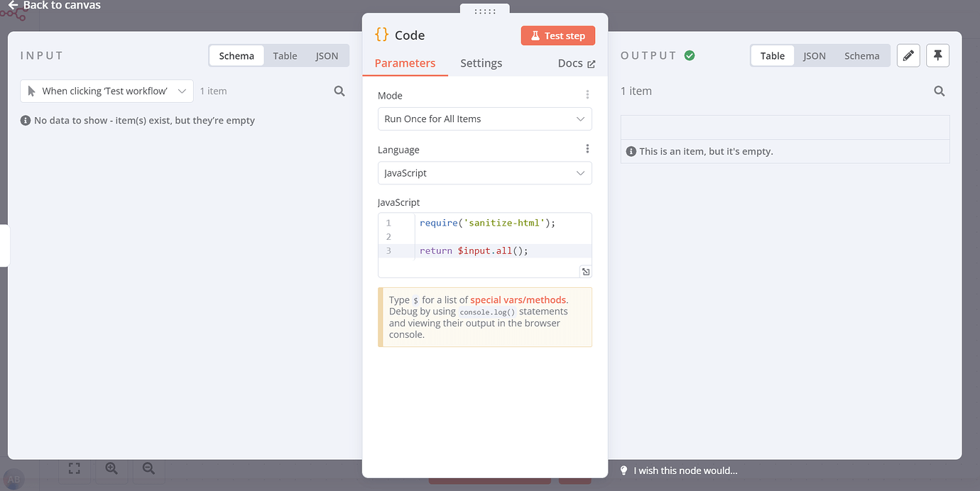
Task: Switch to the Settings tab
Action: click(x=481, y=63)
